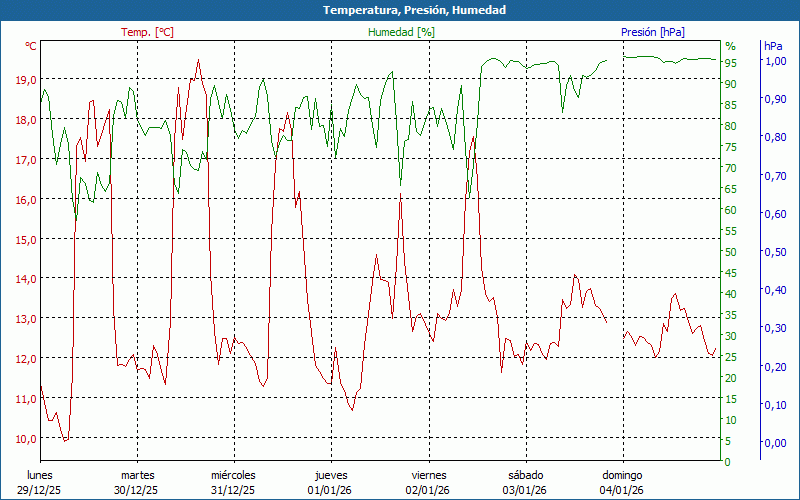Click the 'lunes' day label
800x500 pixels.
[x=40, y=475]
